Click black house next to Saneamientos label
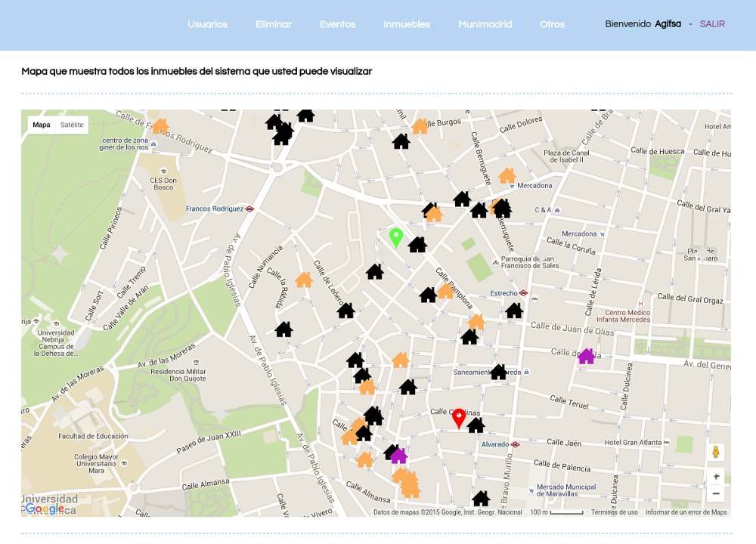The image size is (756, 544). click(x=498, y=372)
